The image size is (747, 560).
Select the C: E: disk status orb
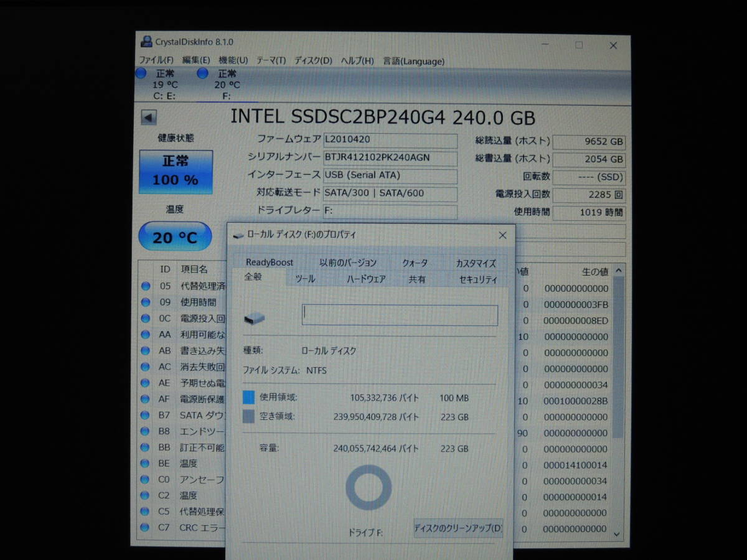pos(142,73)
